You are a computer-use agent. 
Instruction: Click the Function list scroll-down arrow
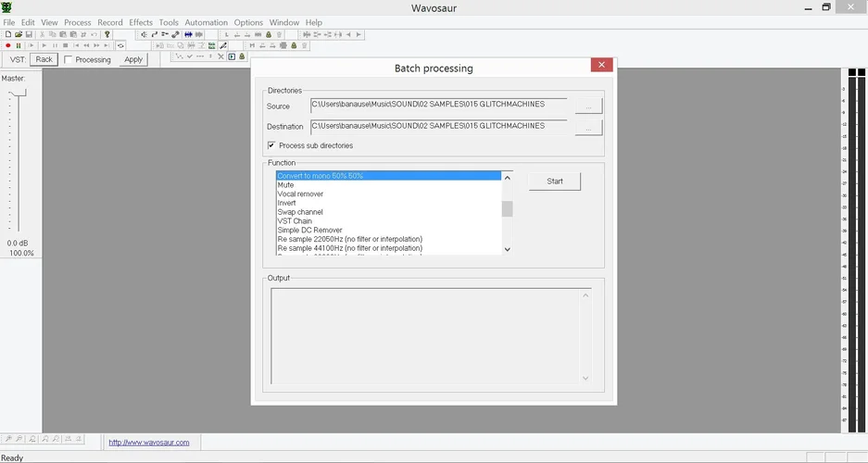[507, 249]
